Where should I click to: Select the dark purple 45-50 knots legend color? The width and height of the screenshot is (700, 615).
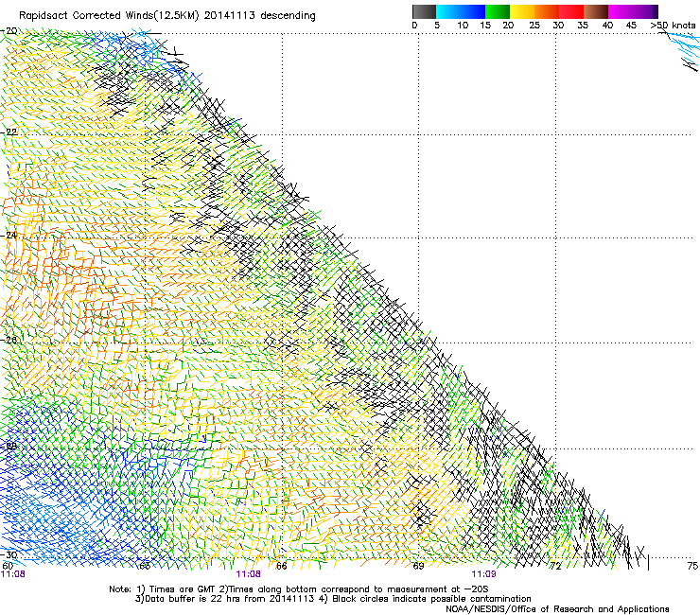coord(645,11)
